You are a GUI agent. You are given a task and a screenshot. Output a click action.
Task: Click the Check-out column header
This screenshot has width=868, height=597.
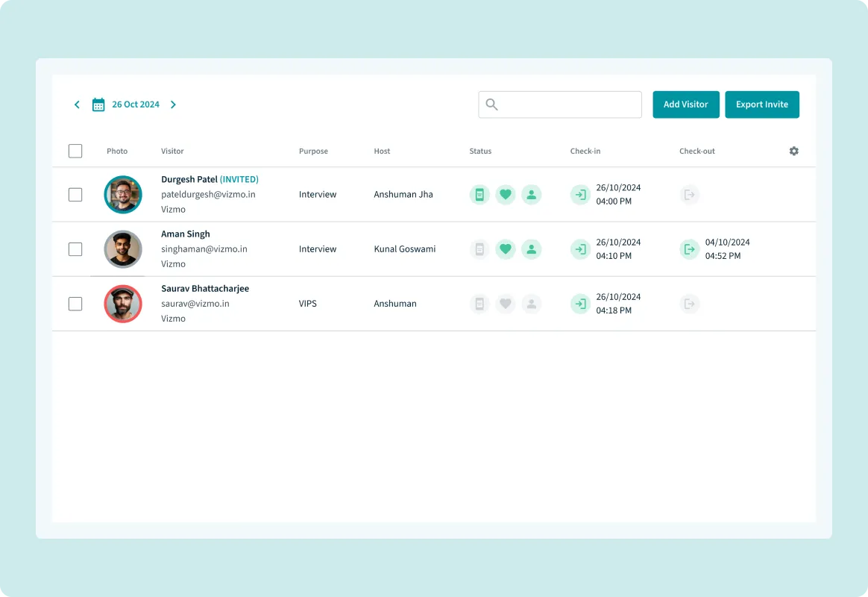click(697, 151)
